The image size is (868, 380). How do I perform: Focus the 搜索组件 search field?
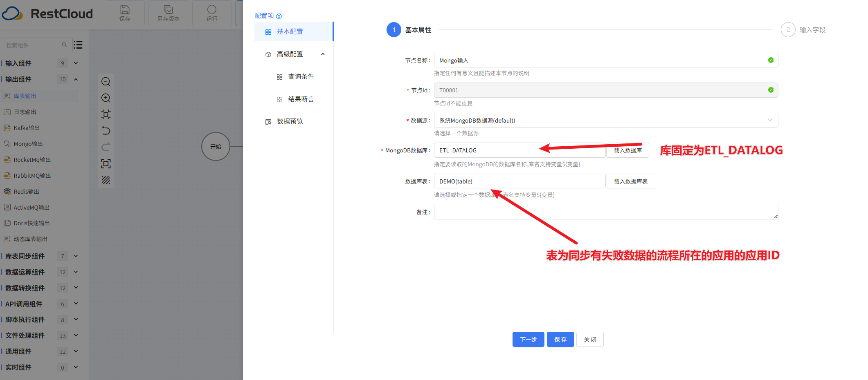pyautogui.click(x=36, y=45)
